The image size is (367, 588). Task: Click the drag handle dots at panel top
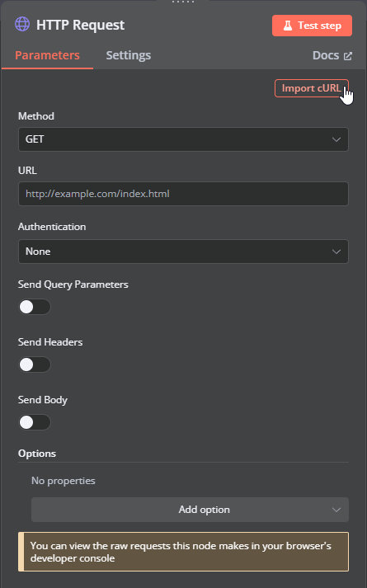(x=183, y=2)
